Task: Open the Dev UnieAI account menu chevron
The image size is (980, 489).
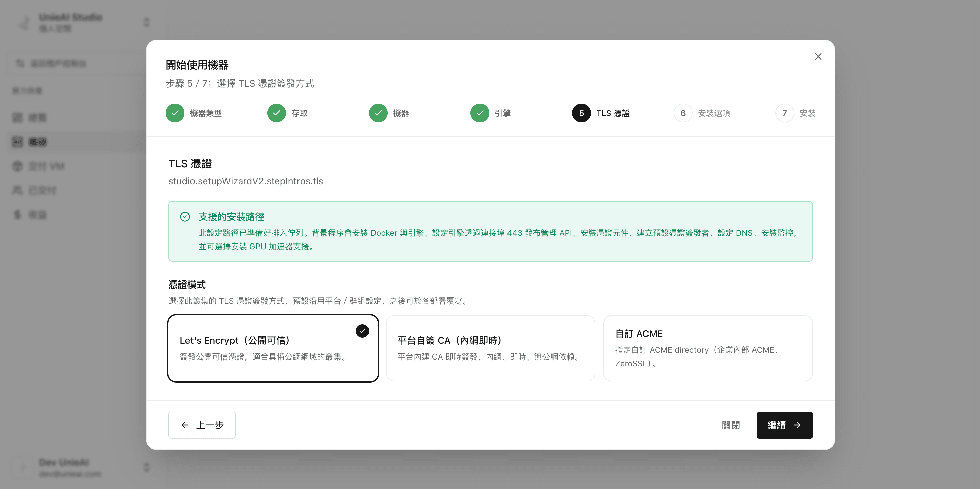Action: pyautogui.click(x=146, y=467)
